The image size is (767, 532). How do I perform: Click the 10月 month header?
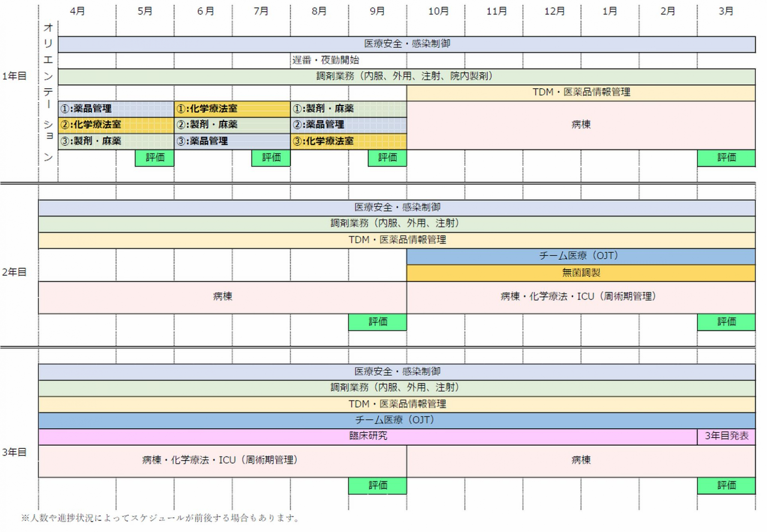[438, 11]
